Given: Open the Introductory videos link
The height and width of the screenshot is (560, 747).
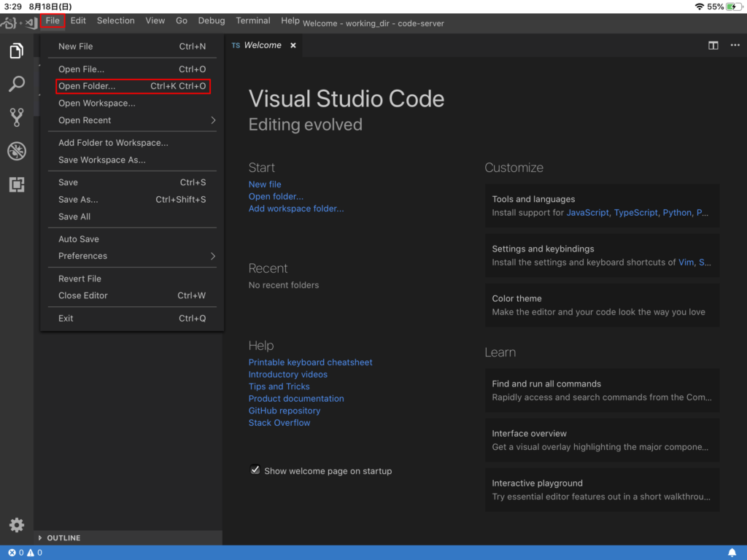Looking at the screenshot, I should coord(287,374).
